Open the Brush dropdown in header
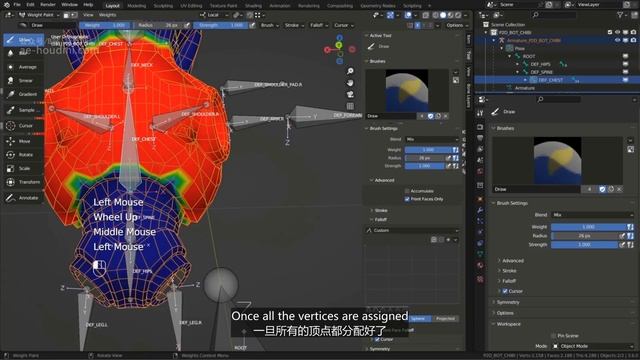The width and height of the screenshot is (640, 360). pos(269,25)
